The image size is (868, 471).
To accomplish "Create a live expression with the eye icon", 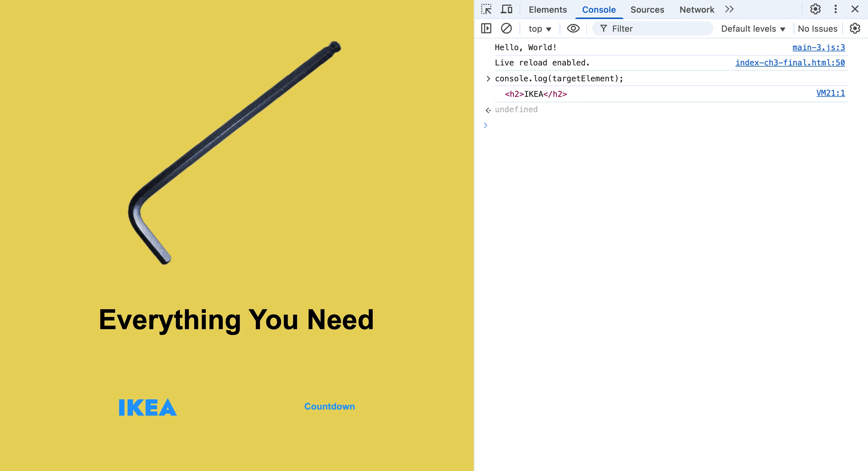I will 573,28.
